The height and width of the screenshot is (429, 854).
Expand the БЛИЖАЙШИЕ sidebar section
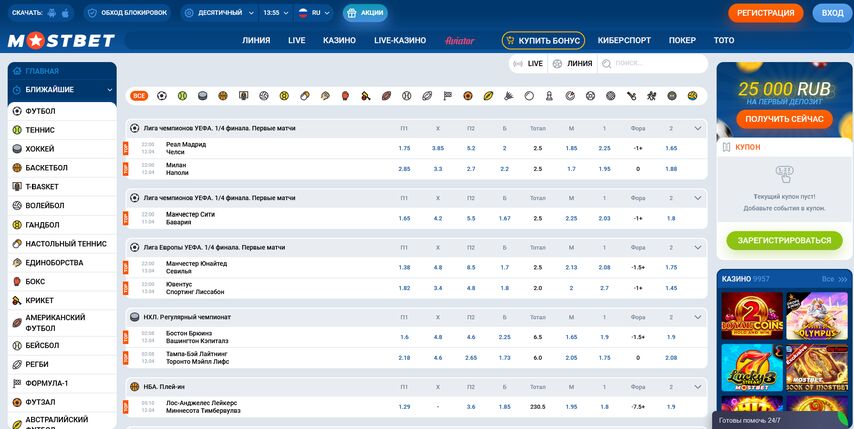(62, 90)
